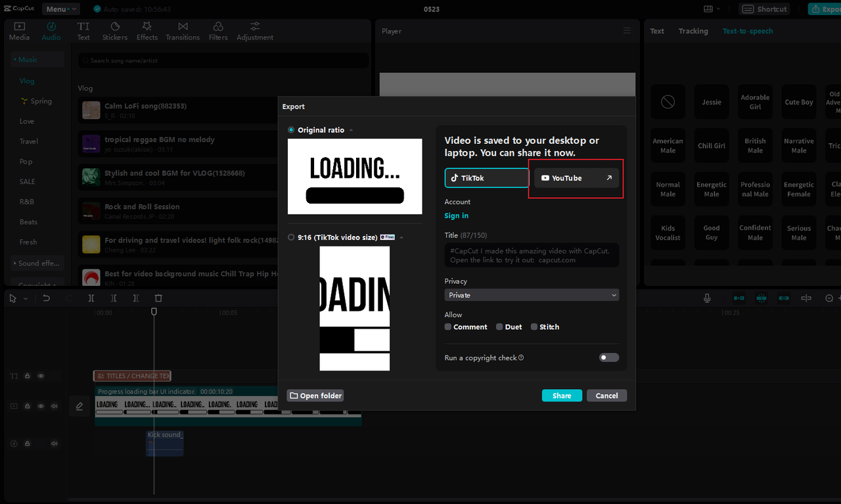Image resolution: width=841 pixels, height=504 pixels.
Task: Click the Sign in link
Action: coord(456,215)
